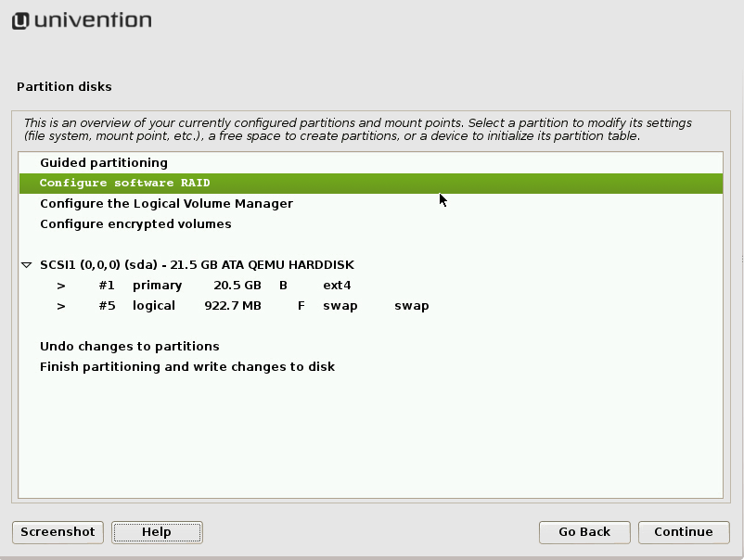Image resolution: width=744 pixels, height=560 pixels.
Task: Click the swap mount point label
Action: [411, 306]
